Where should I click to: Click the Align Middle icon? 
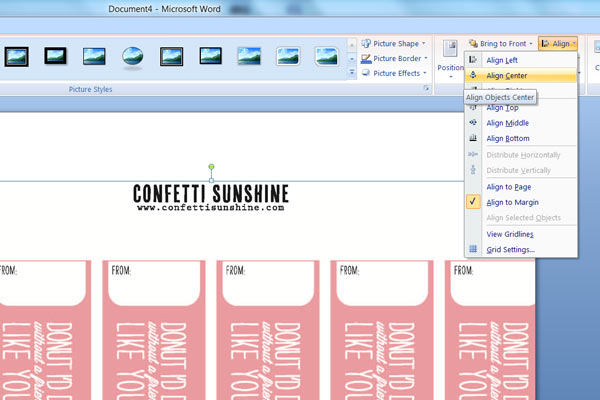pos(473,122)
